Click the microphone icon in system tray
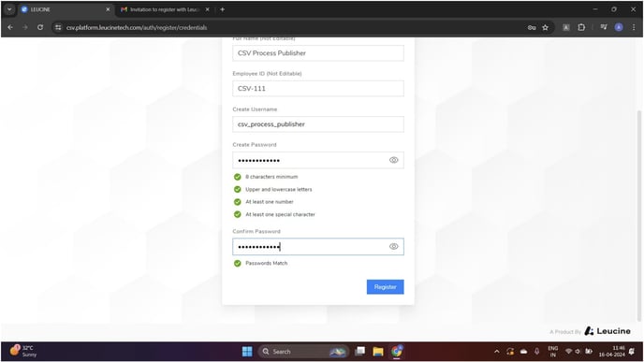The height and width of the screenshot is (362, 644). 536,352
